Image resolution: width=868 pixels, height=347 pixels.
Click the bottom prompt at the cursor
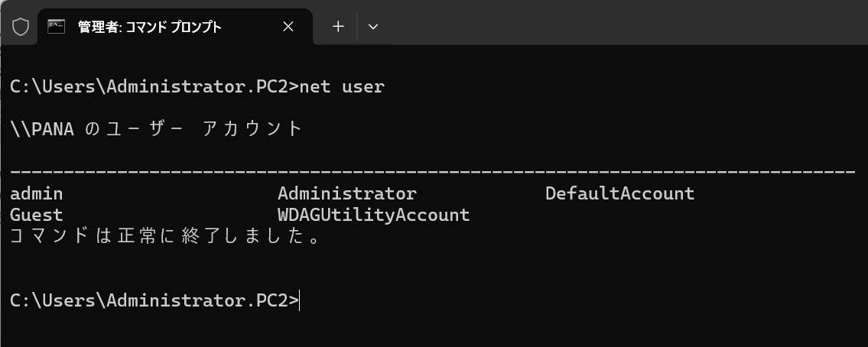(x=301, y=301)
